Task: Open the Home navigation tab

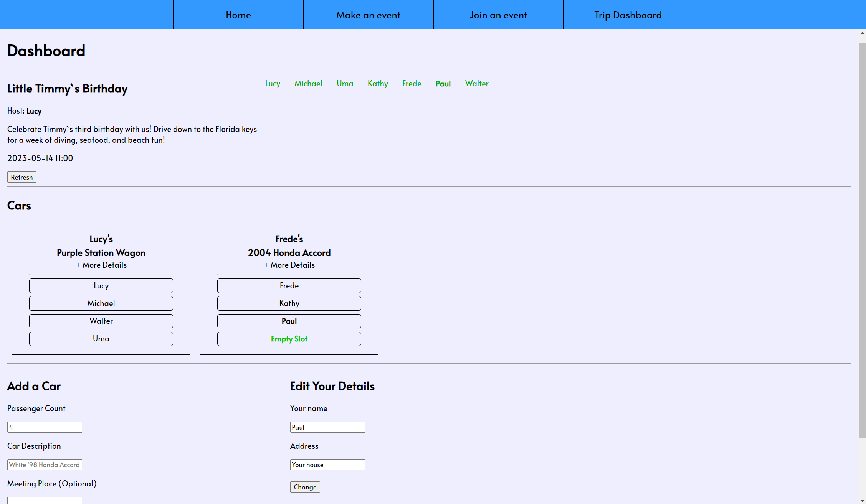Action: coord(238,15)
